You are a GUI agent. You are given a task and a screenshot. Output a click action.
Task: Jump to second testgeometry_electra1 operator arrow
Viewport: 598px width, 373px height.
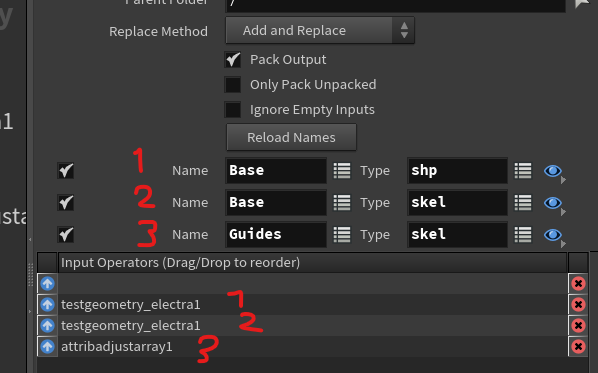coord(47,326)
